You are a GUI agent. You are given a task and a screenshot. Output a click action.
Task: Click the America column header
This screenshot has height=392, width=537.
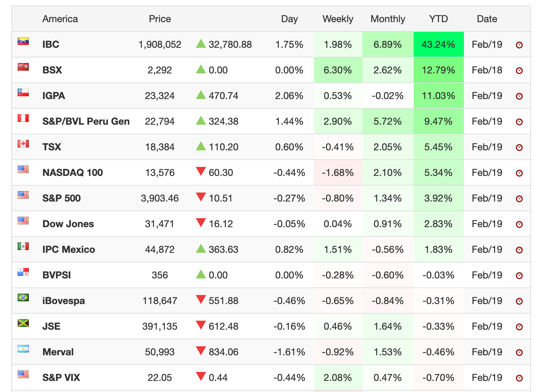[x=60, y=19]
